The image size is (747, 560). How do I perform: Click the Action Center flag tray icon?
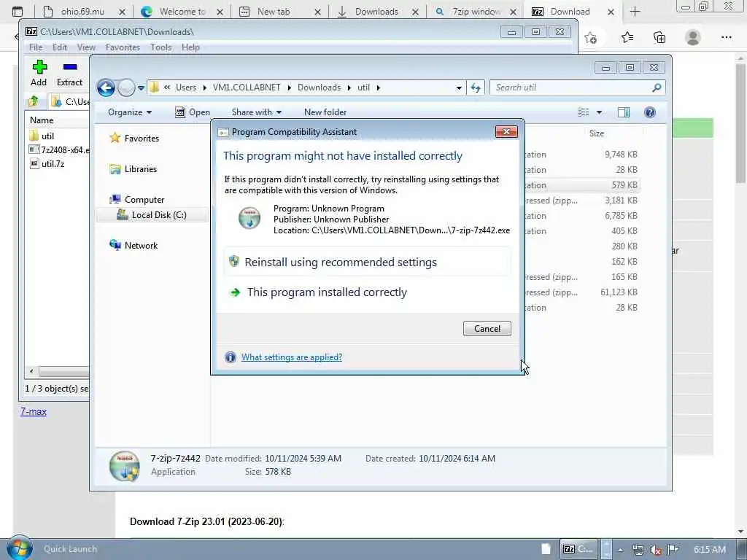673,549
